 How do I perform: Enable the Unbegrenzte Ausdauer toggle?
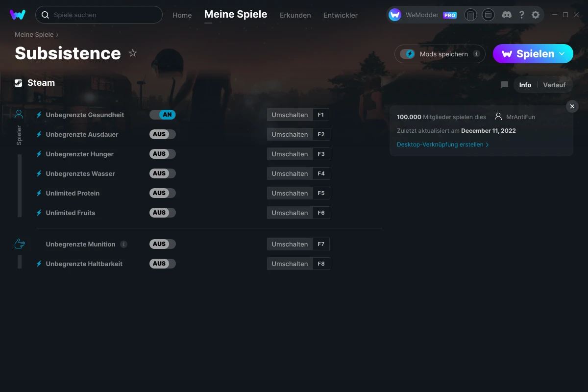[163, 134]
